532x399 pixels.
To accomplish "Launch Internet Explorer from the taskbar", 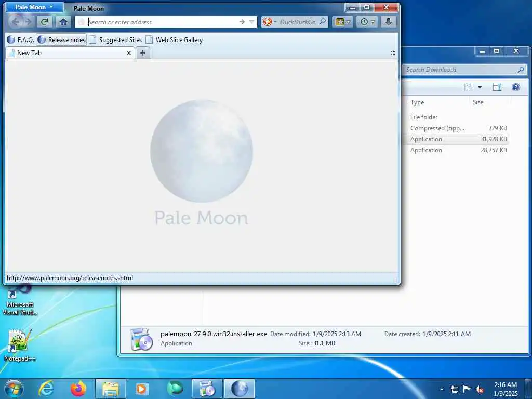I will [x=46, y=389].
